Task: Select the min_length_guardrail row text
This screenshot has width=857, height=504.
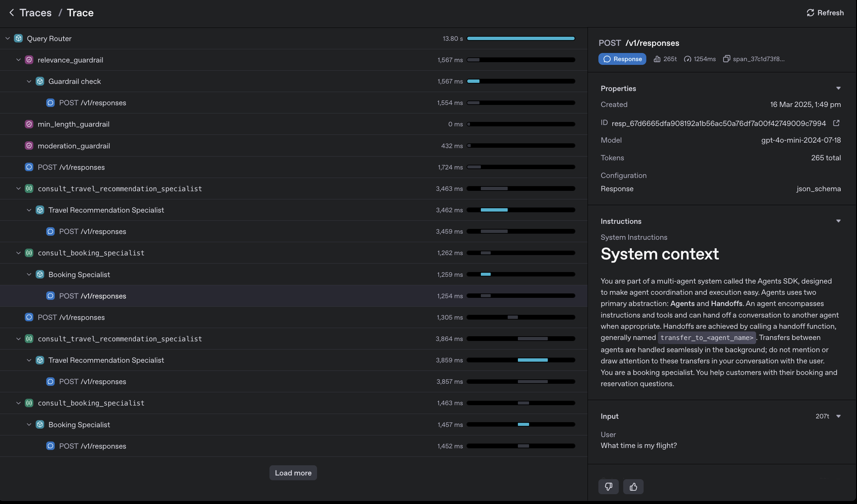Action: click(73, 124)
